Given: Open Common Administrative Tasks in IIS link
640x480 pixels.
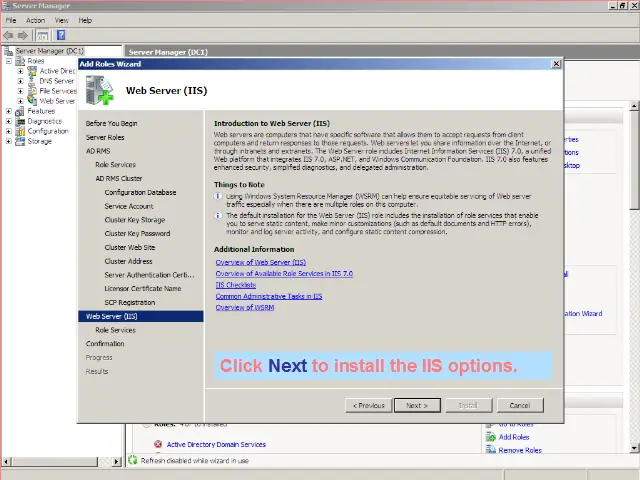Looking at the screenshot, I should pos(269,296).
